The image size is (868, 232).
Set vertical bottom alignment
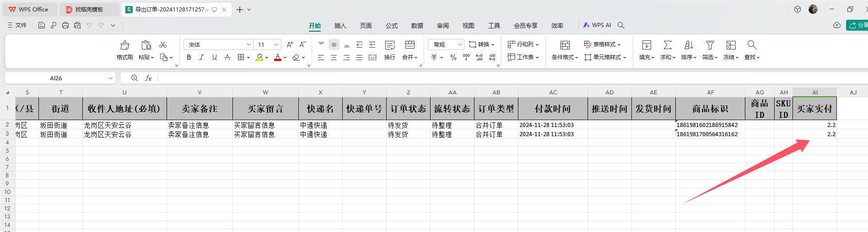(347, 44)
